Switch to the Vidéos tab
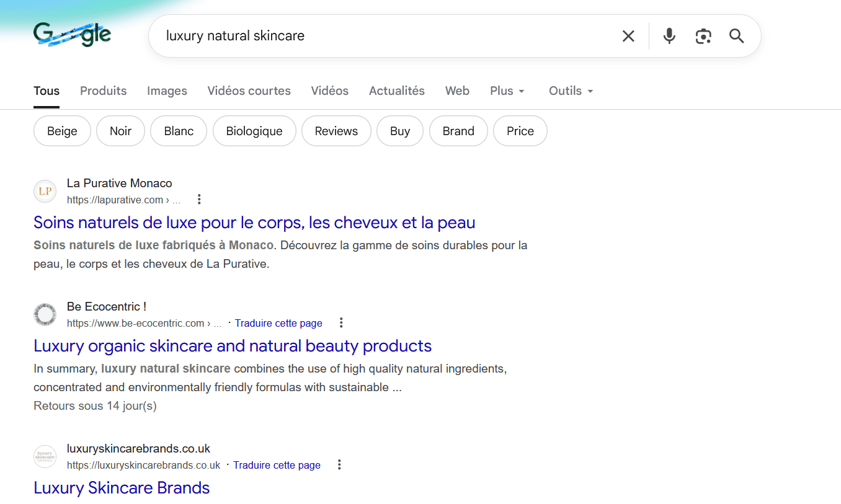Viewport: 841px width, 504px height. pos(330,91)
